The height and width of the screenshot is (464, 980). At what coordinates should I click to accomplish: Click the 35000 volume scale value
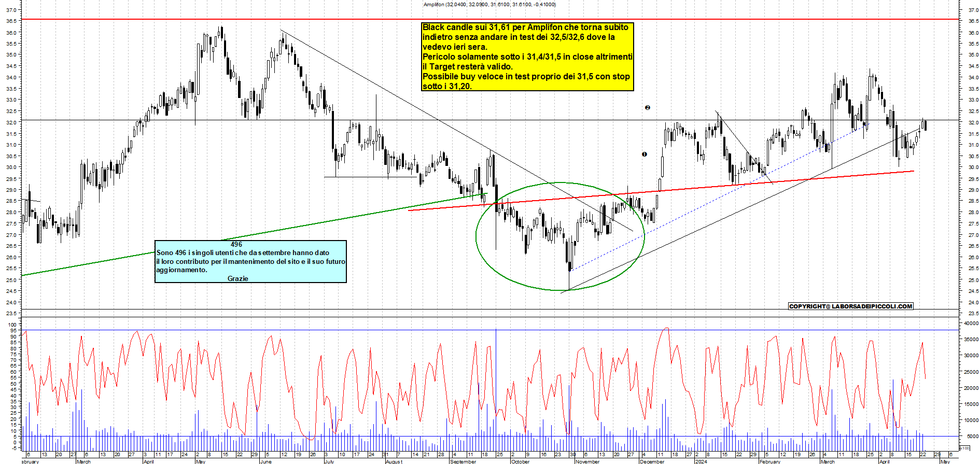(971, 340)
